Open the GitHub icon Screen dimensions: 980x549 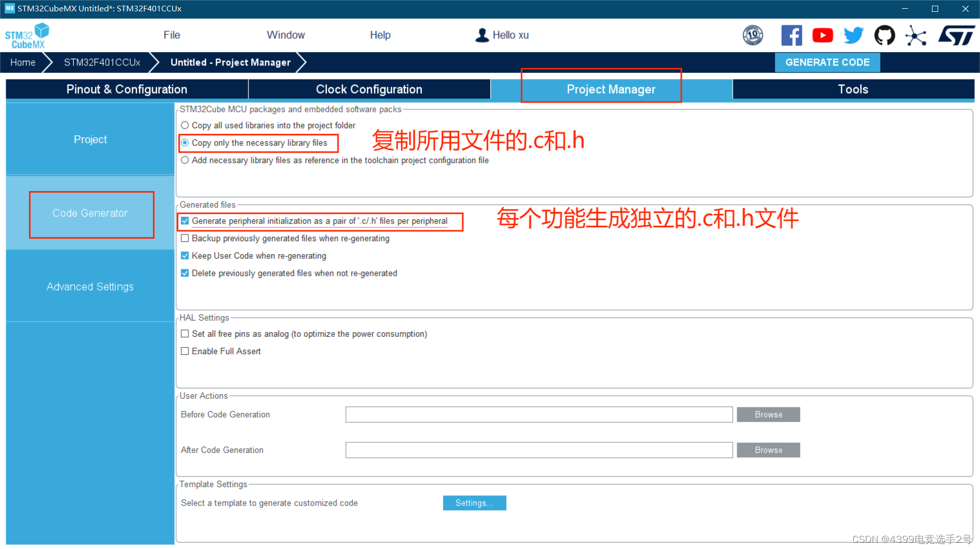(x=884, y=35)
